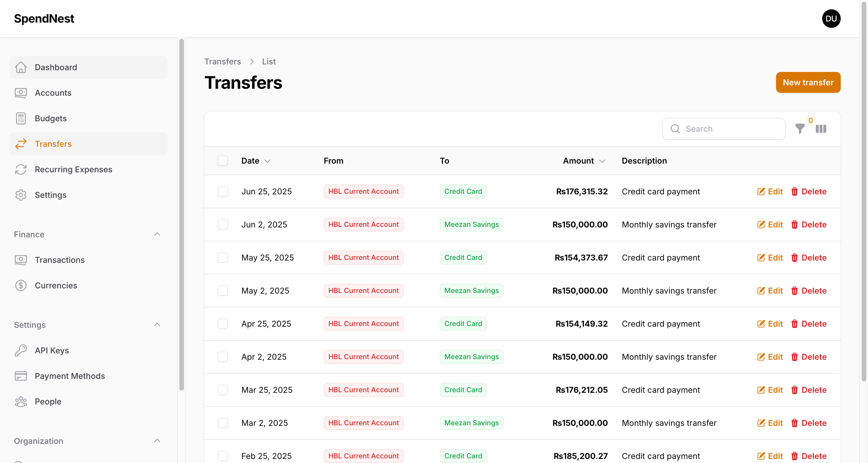Open the column toggle icon
The width and height of the screenshot is (868, 463).
(x=821, y=129)
